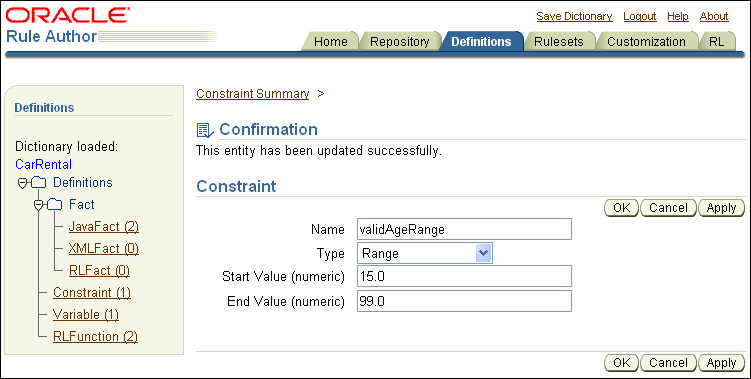
Task: Switch to the Home tab
Action: 330,42
